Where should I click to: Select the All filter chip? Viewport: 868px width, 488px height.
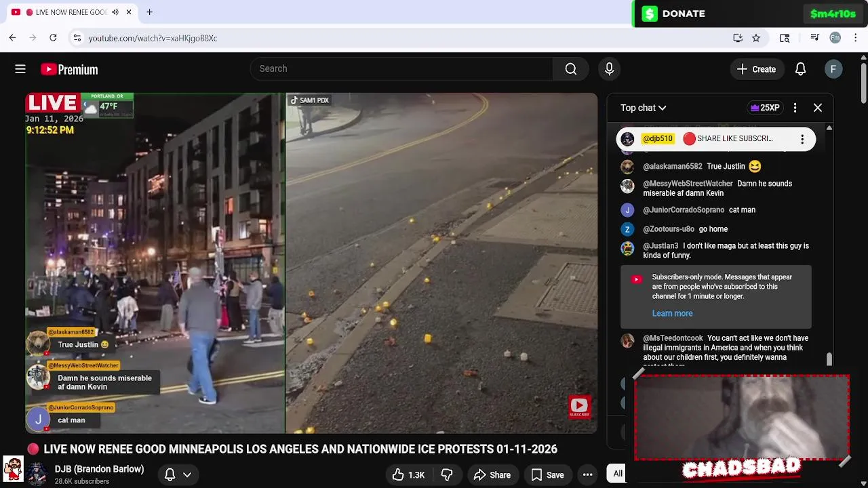coord(618,474)
